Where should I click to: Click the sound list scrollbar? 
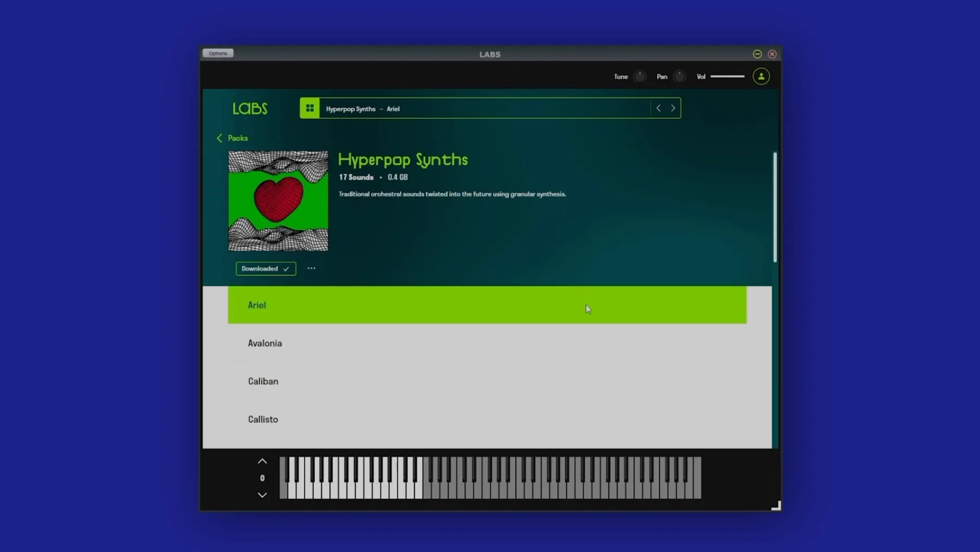775,208
